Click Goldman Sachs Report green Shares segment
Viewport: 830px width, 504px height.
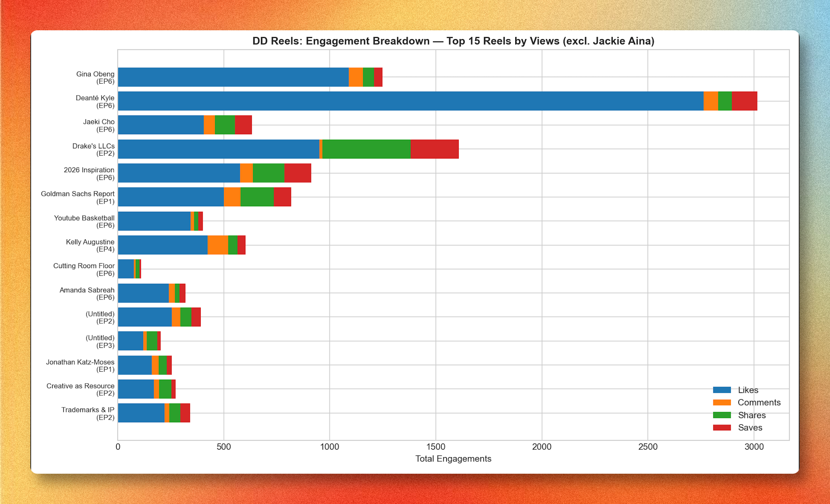pyautogui.click(x=257, y=197)
